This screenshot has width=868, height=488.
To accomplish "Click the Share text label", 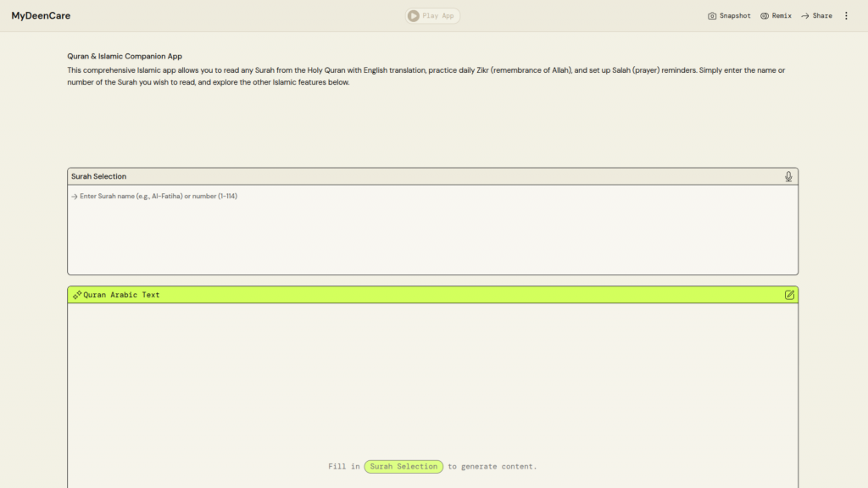I will click(822, 16).
